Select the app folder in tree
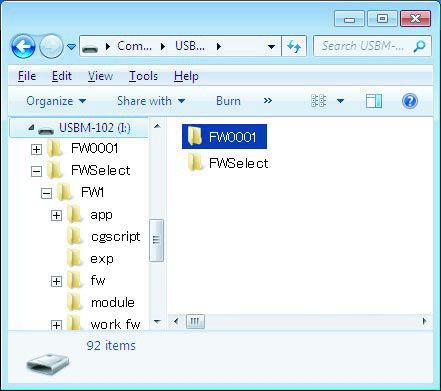The image size is (441, 391). pos(101,215)
